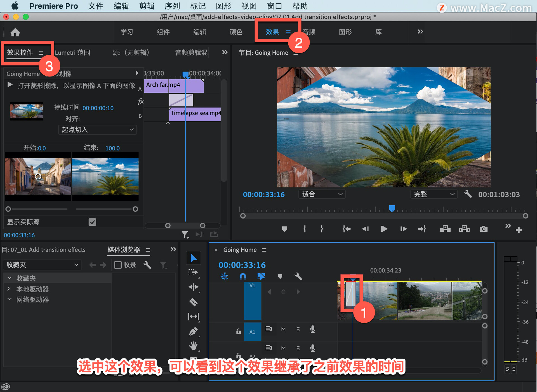Viewport: 537px width, 392px height.
Task: Click the Media Browser file type filter
Action: (x=163, y=265)
